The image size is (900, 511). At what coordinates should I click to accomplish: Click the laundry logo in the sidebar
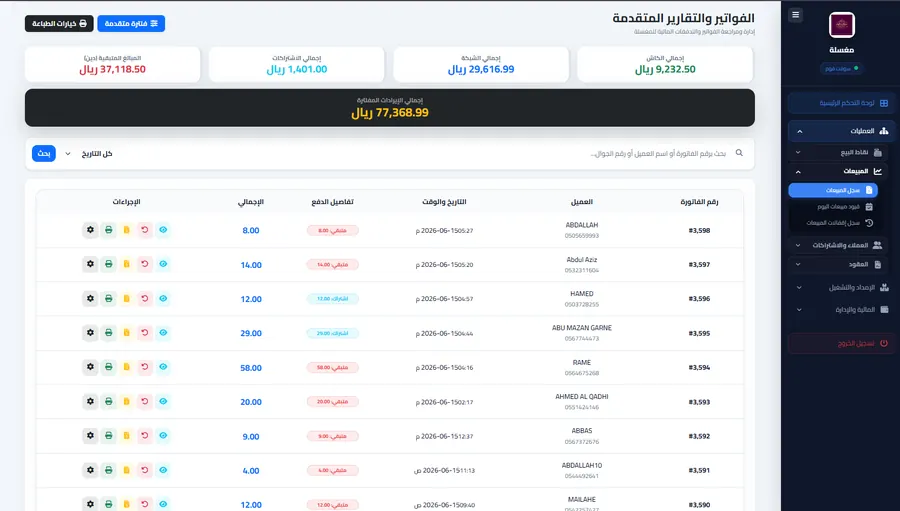(x=841, y=25)
